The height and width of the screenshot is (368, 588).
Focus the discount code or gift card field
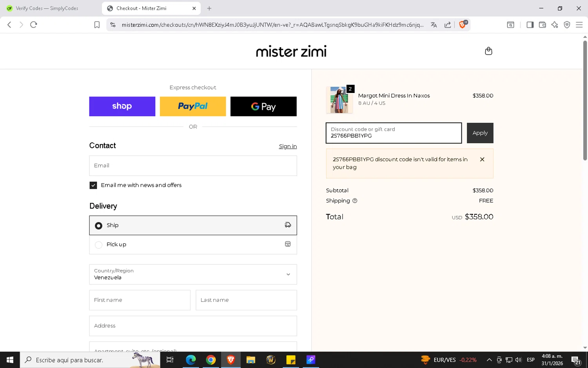tap(394, 133)
